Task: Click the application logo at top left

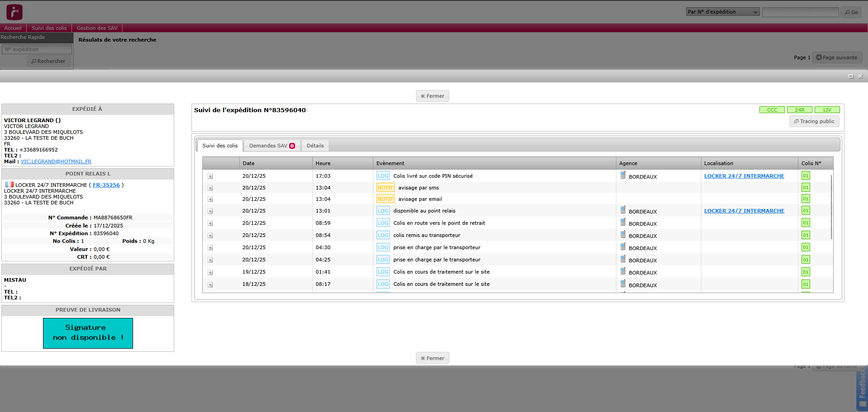Action: pos(14,12)
